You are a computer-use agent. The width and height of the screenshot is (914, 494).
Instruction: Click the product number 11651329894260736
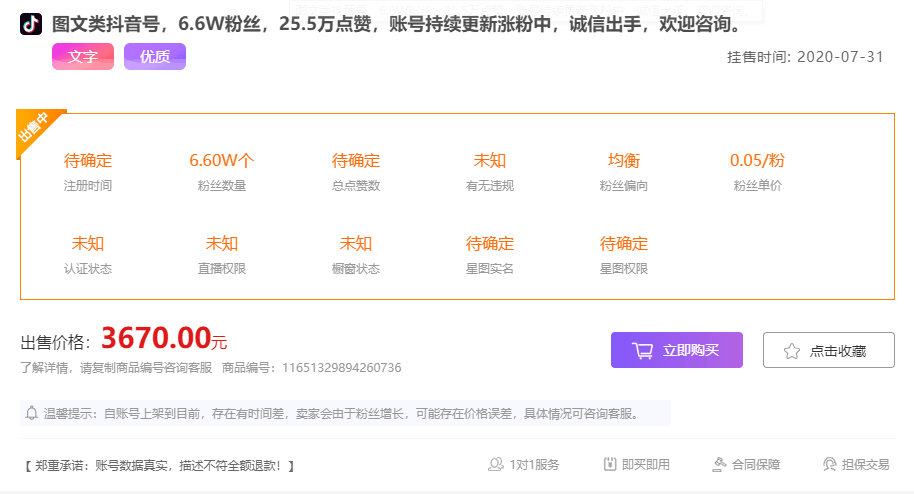(x=342, y=368)
